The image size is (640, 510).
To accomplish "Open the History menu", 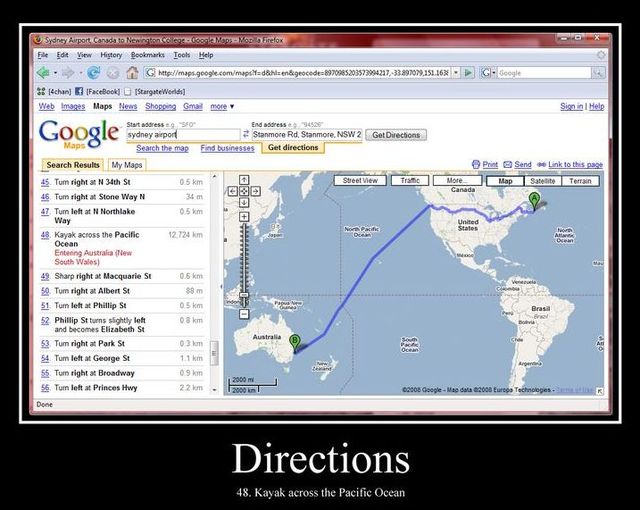I will [x=111, y=55].
